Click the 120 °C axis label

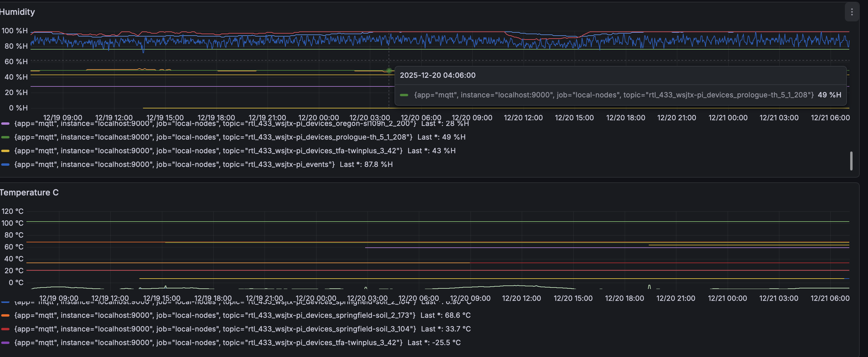point(12,211)
